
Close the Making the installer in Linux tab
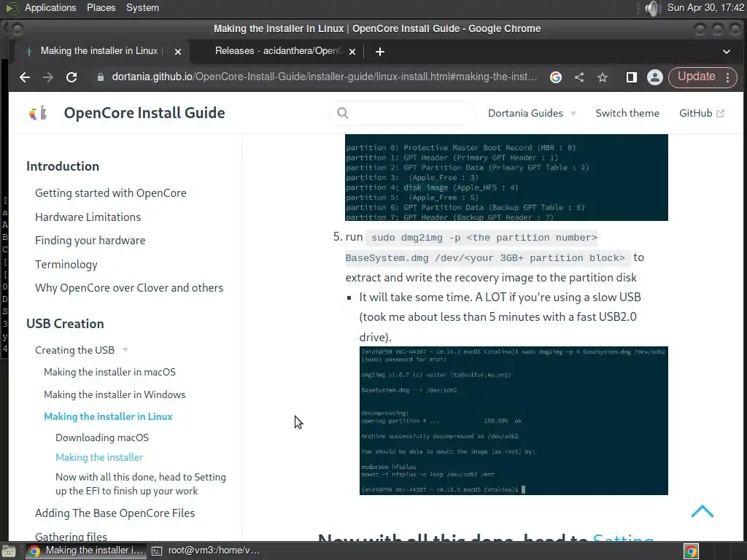point(178,52)
